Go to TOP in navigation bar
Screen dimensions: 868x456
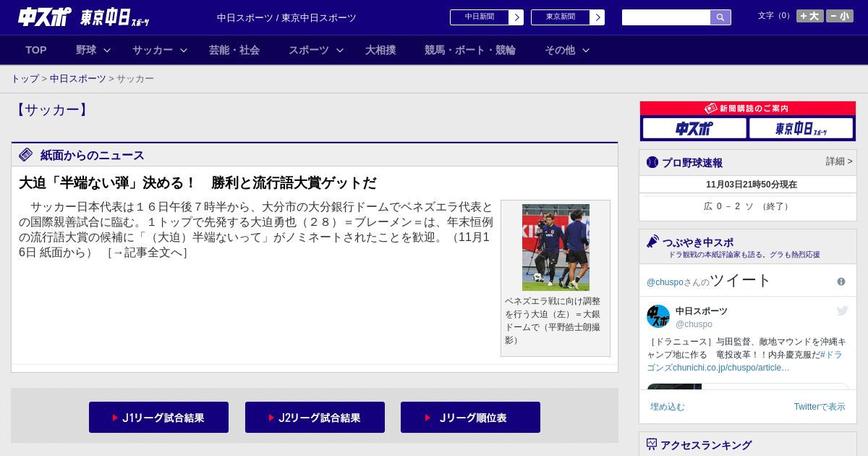36,50
